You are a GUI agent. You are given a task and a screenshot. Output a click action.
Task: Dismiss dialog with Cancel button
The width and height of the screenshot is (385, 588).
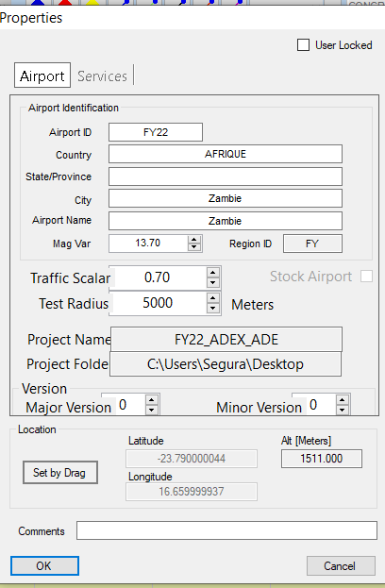pos(341,565)
